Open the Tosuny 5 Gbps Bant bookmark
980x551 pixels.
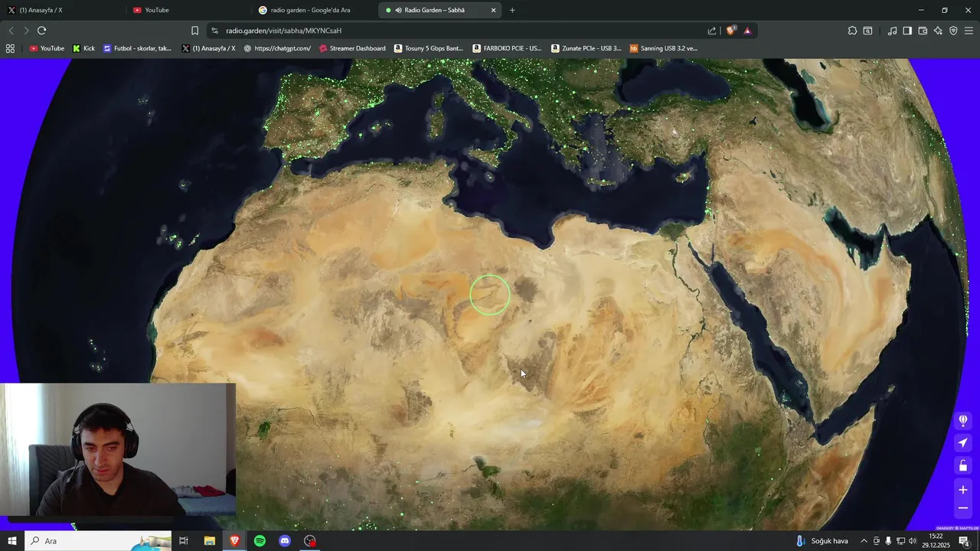point(429,48)
